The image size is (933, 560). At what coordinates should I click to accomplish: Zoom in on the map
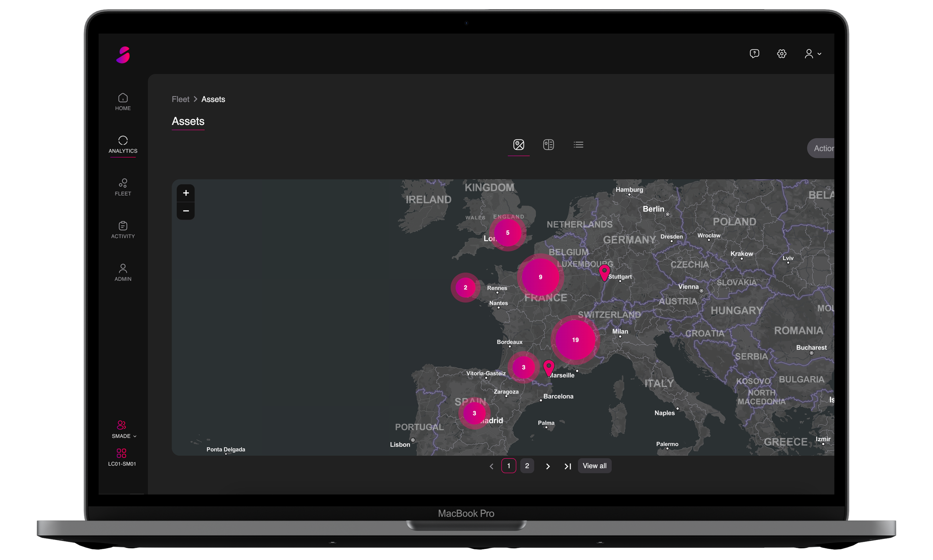[x=186, y=193]
